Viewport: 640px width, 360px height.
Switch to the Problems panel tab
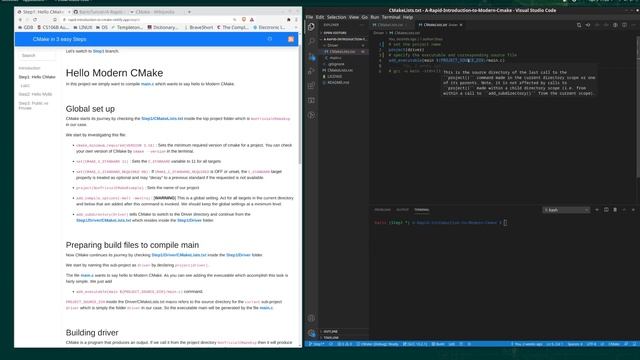pyautogui.click(x=382, y=210)
